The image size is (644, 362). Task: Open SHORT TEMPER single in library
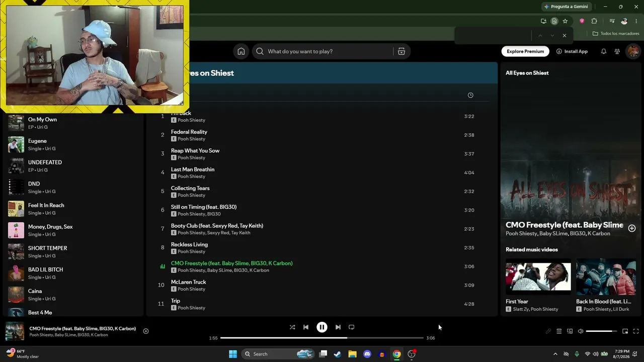[x=73, y=252]
